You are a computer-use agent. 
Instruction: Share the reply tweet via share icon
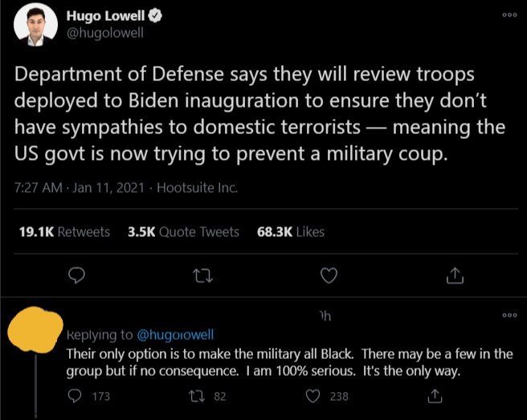(x=435, y=396)
